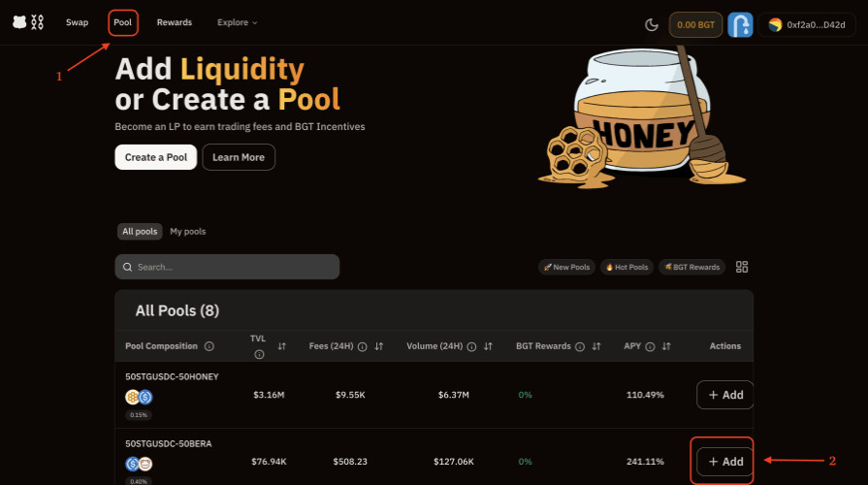This screenshot has height=485, width=868.
Task: Toggle dark mode with the moon icon
Action: [x=651, y=24]
